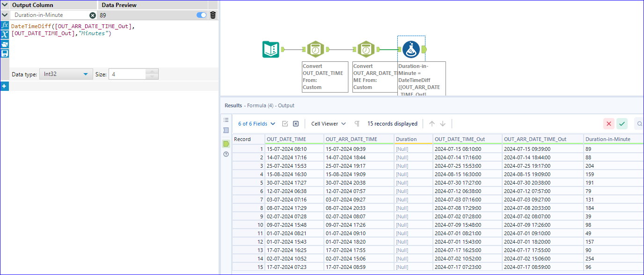Open the function browser with the fx icon
644x275 pixels.
pyautogui.click(x=5, y=25)
